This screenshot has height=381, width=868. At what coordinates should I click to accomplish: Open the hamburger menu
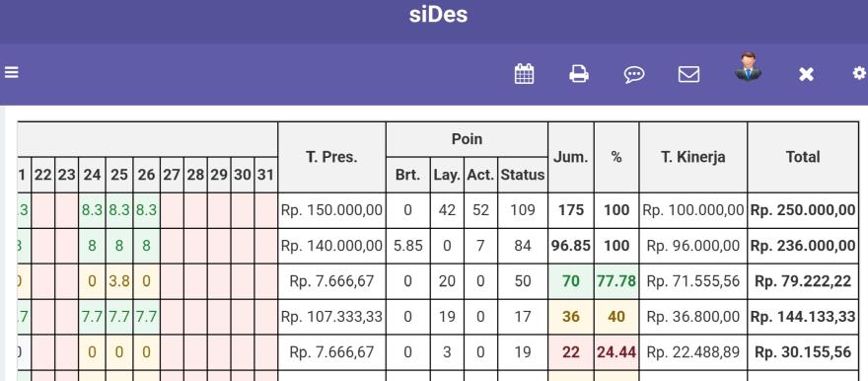11,72
